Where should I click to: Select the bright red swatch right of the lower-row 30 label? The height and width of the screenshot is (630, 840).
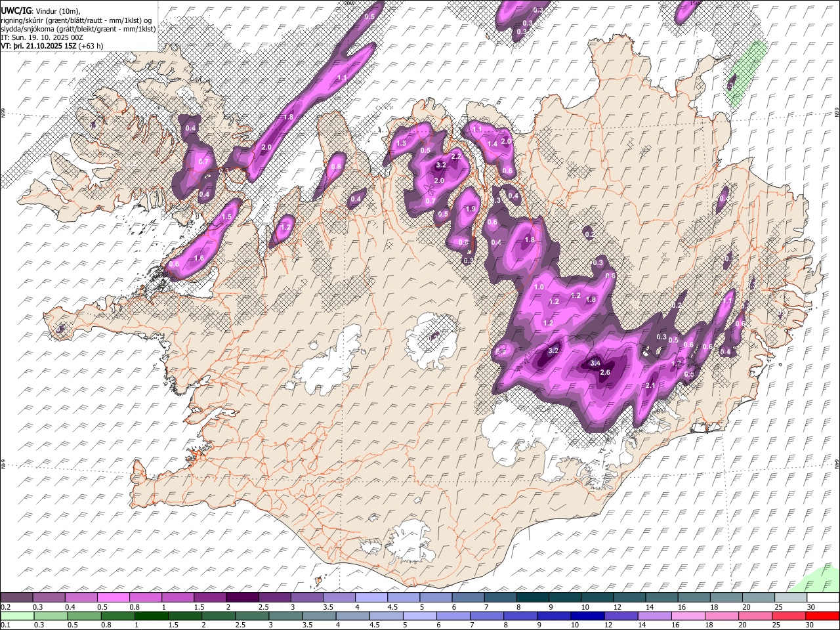(822, 616)
